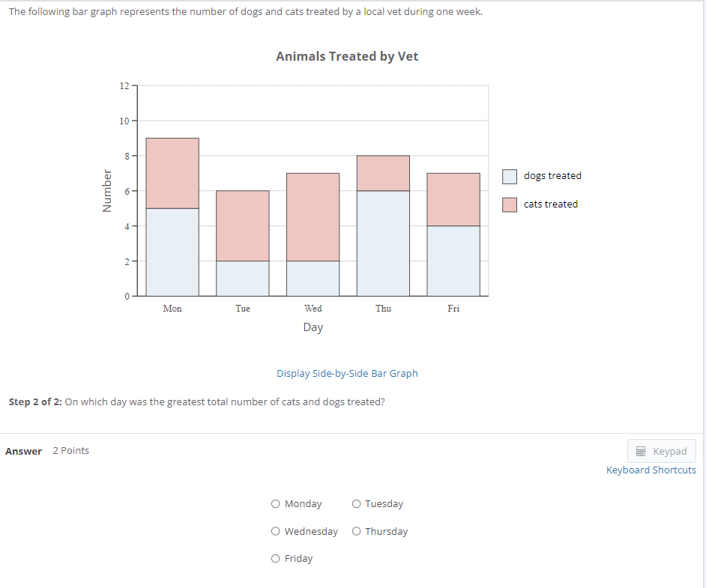Open the Keyboard Shortcuts link
This screenshot has width=706, height=588.
[x=651, y=470]
